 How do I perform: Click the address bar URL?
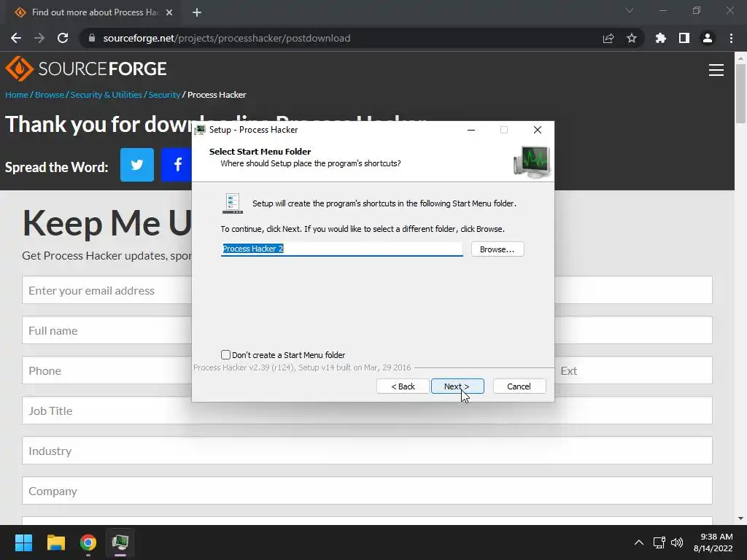227,38
